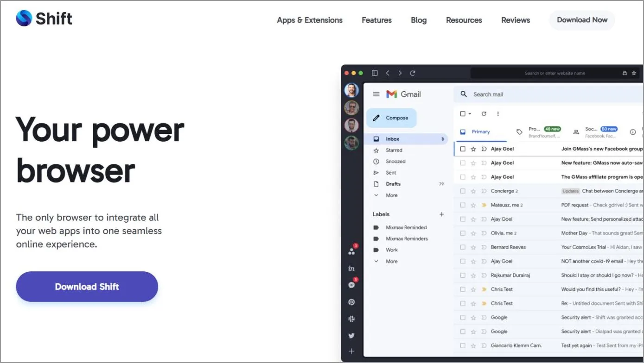This screenshot has width=644, height=363.
Task: Switch to the topmost account avatar
Action: pos(351,90)
